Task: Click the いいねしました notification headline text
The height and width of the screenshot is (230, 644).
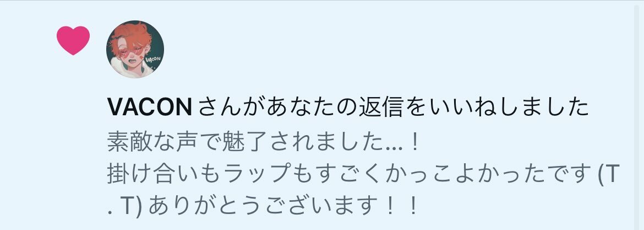Action: (348, 108)
